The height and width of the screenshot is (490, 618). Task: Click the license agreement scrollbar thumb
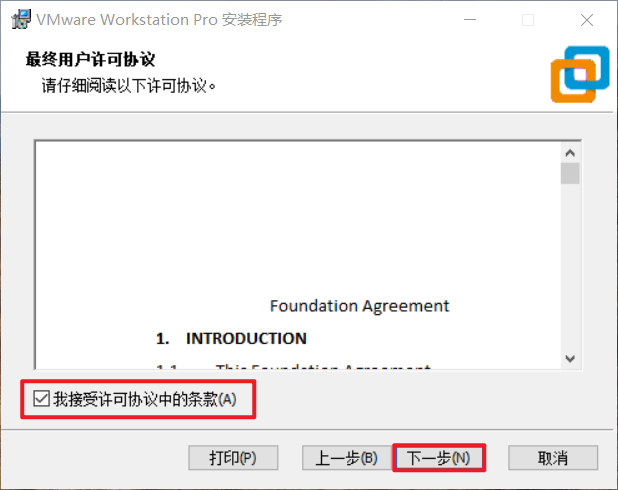tap(570, 173)
